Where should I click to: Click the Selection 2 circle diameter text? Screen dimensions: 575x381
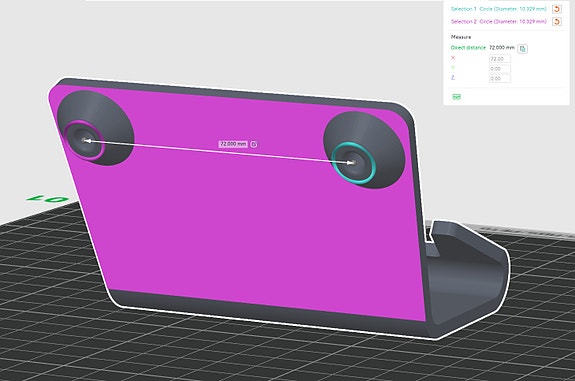(x=513, y=22)
